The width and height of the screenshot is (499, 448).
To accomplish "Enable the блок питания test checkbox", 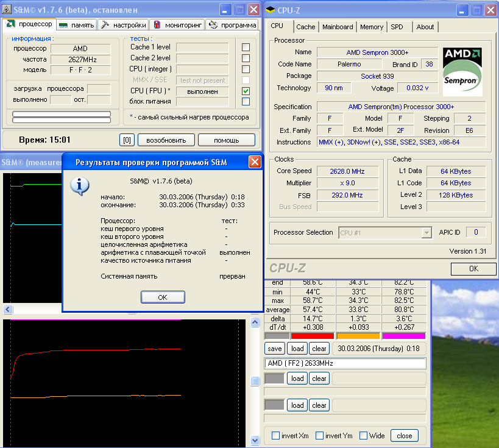I will 246,102.
